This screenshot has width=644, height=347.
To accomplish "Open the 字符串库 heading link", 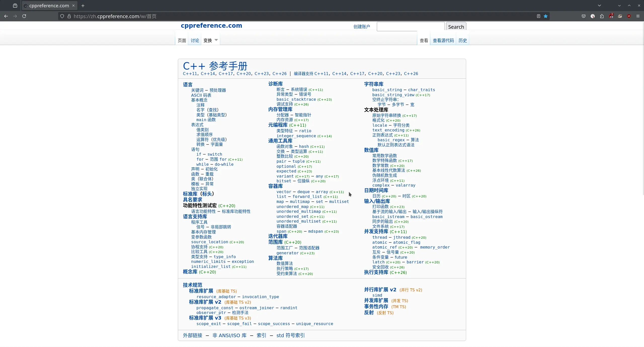I will tap(374, 84).
